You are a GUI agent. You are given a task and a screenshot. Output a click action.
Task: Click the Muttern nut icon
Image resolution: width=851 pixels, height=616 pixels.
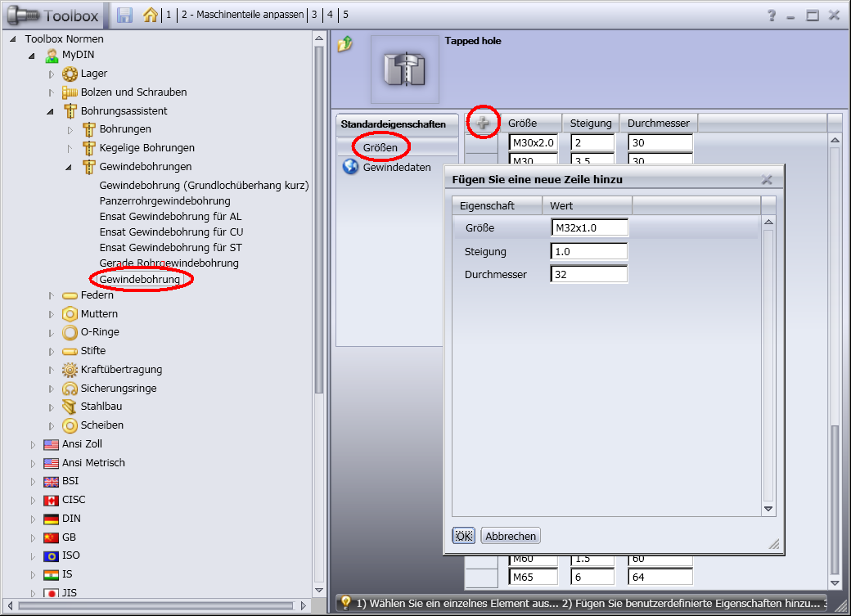pyautogui.click(x=70, y=313)
